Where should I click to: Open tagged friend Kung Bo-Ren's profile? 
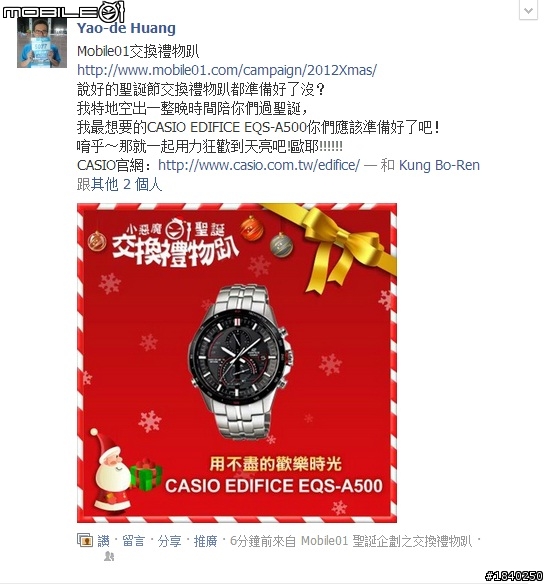[439, 165]
